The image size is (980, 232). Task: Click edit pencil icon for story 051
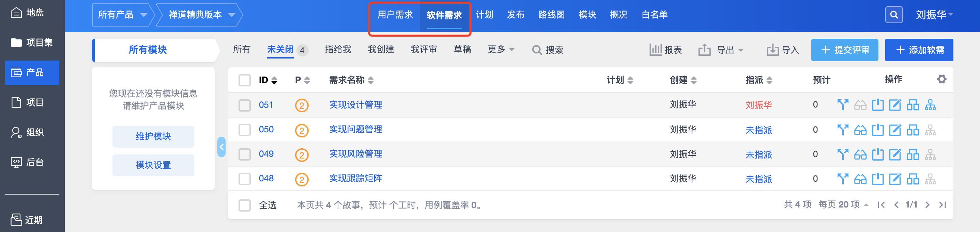(895, 105)
